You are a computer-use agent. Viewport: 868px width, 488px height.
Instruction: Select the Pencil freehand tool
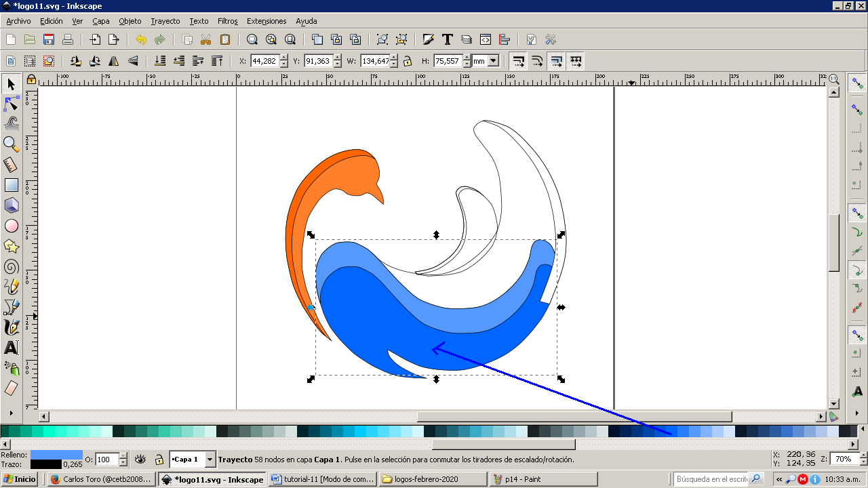(11, 287)
